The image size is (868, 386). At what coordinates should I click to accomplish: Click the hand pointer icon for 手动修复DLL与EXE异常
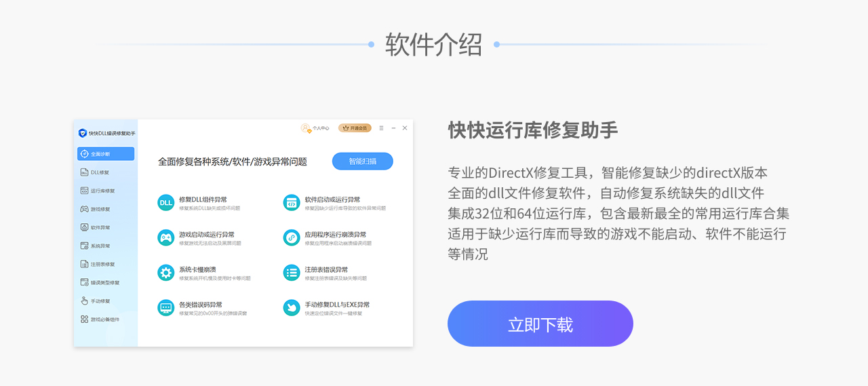(292, 308)
